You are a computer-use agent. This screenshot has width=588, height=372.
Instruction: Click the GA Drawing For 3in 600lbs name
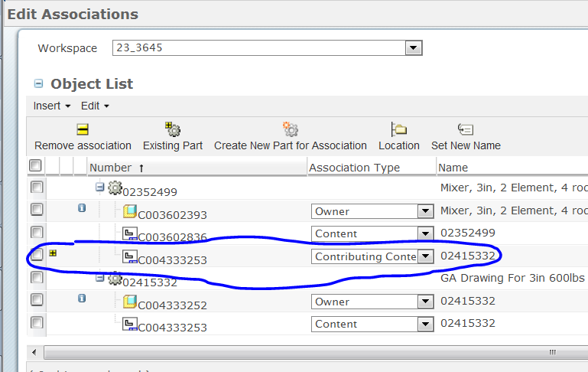512,278
